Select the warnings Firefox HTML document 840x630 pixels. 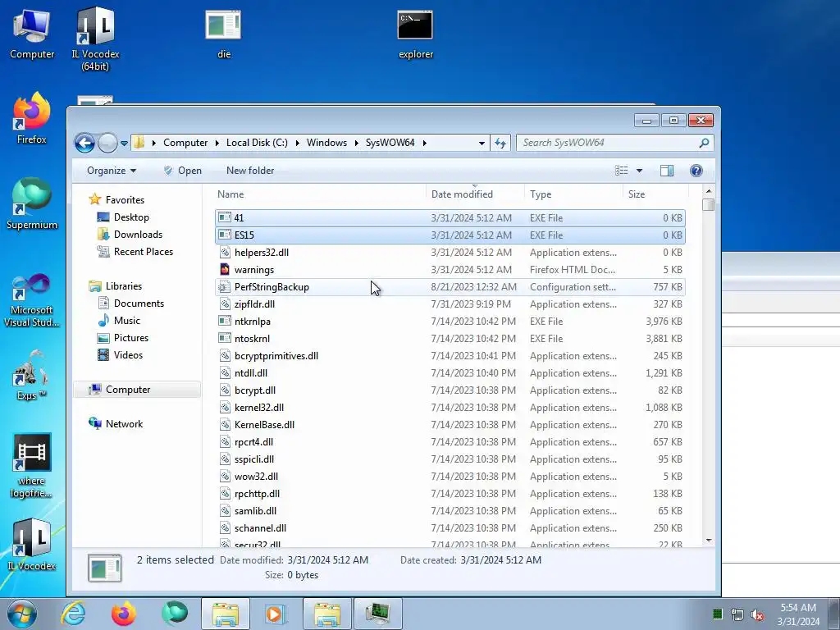tap(450, 269)
